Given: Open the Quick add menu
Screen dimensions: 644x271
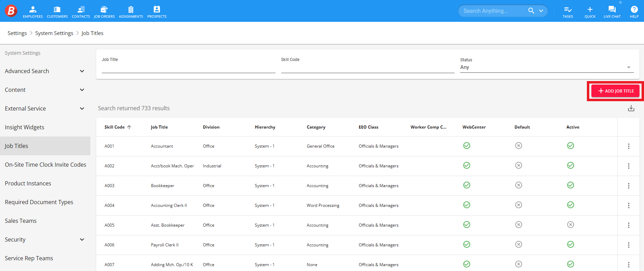Looking at the screenshot, I should click(590, 12).
